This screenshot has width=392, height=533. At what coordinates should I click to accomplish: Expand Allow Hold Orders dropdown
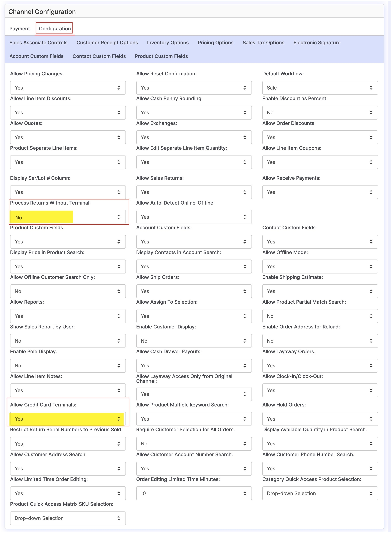coord(320,419)
